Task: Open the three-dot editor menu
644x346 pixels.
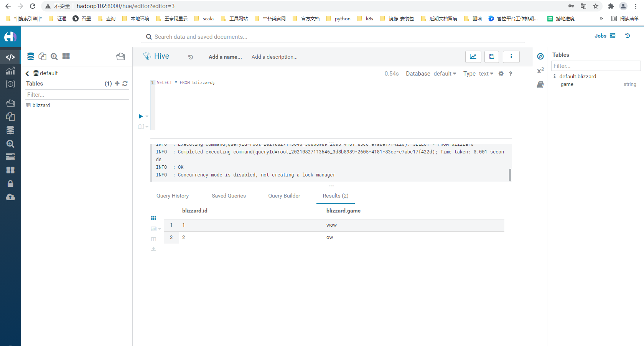Action: coord(511,57)
